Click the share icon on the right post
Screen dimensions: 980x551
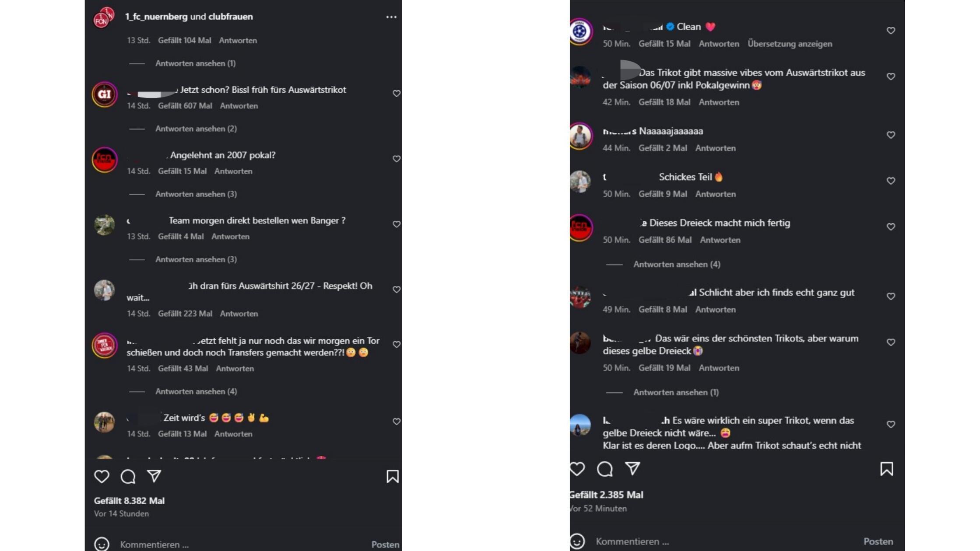point(632,468)
